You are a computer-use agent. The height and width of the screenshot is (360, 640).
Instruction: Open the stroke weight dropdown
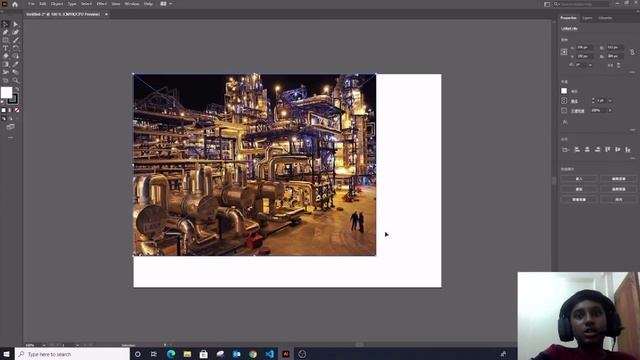tap(610, 100)
